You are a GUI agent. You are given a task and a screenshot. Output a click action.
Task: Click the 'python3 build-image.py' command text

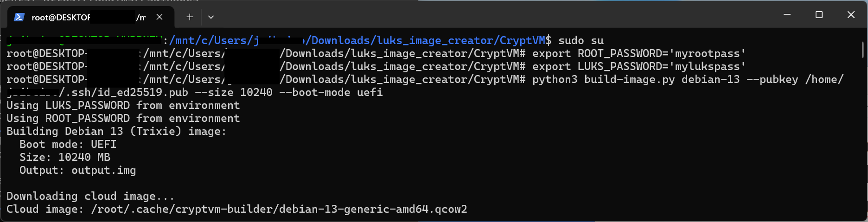[603, 80]
